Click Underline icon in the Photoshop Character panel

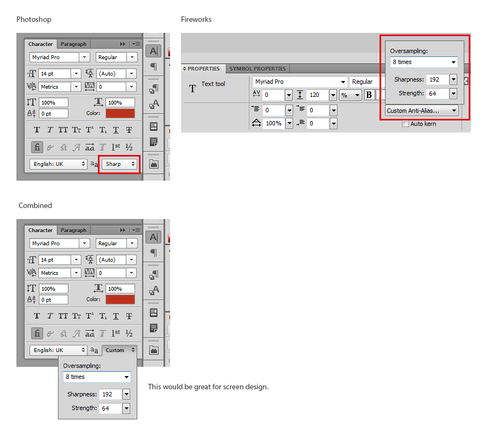pos(116,130)
